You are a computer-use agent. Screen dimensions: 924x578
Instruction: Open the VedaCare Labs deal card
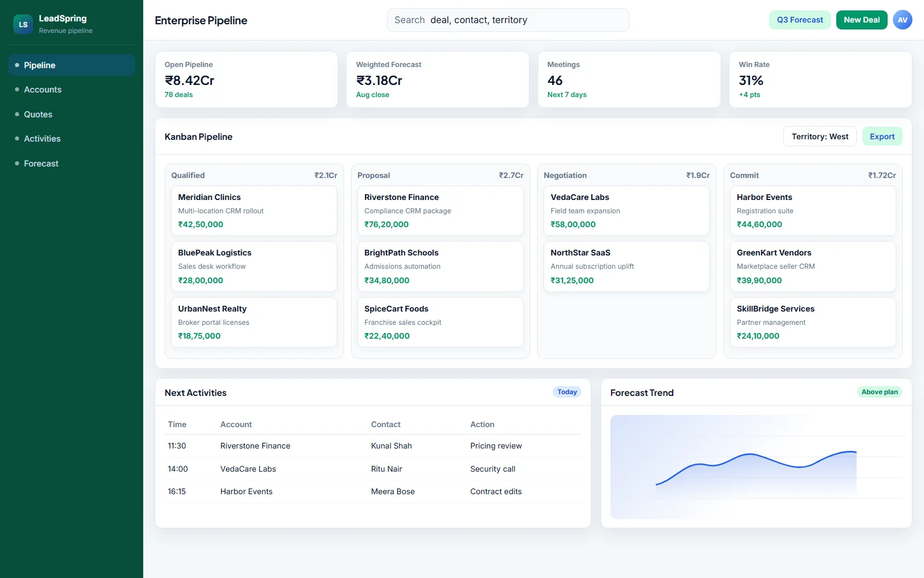click(627, 210)
